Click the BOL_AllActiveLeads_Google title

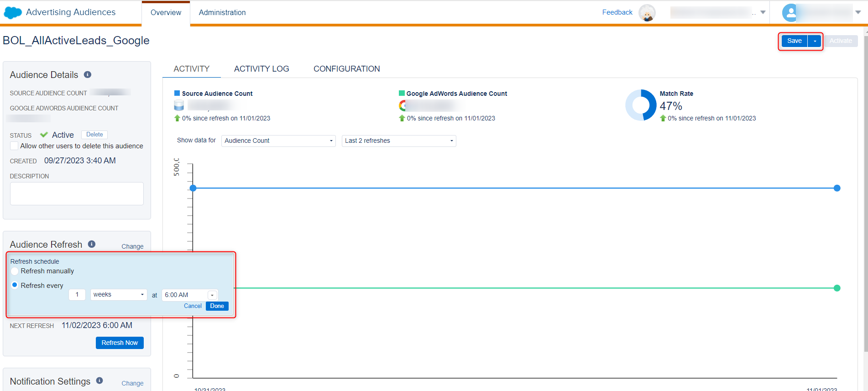click(76, 41)
